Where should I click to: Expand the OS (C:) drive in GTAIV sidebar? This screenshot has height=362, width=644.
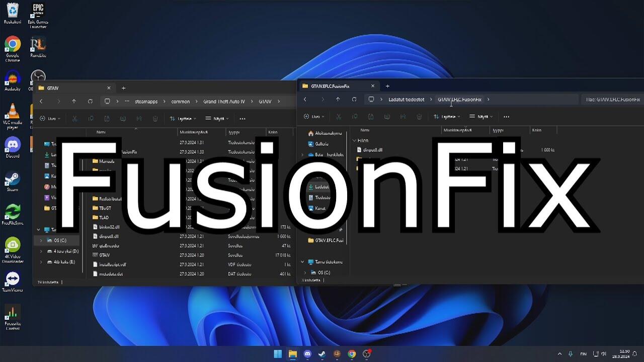click(x=41, y=240)
